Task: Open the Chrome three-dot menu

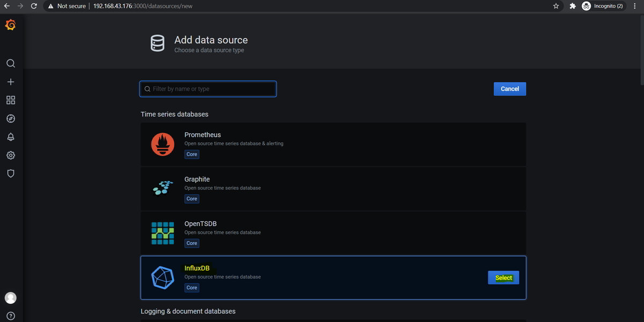Action: (x=634, y=6)
